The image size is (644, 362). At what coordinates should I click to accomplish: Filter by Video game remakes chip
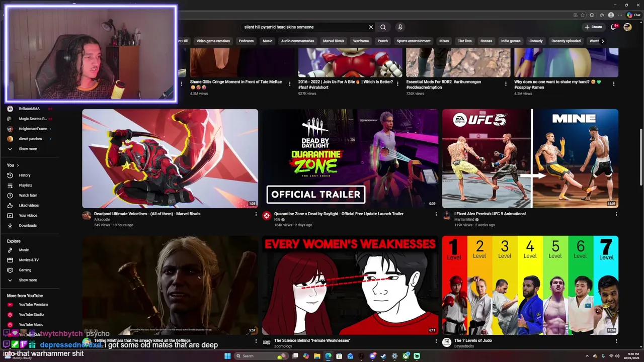(x=213, y=41)
